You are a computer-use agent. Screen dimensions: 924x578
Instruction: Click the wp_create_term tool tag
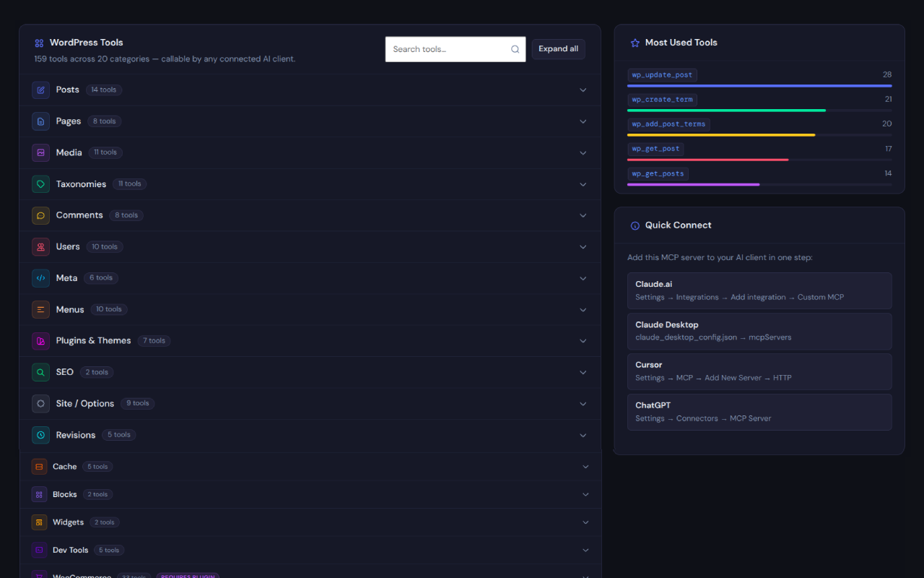point(662,100)
